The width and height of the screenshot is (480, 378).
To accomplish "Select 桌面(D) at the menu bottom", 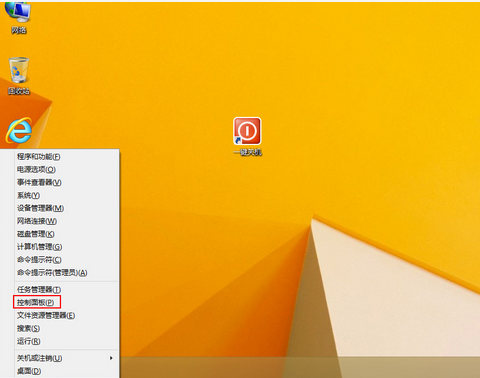I will (x=66, y=371).
